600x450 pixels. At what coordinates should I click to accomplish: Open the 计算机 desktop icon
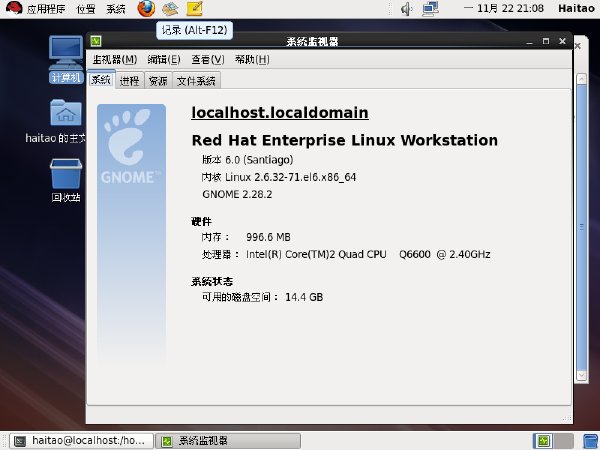65,59
